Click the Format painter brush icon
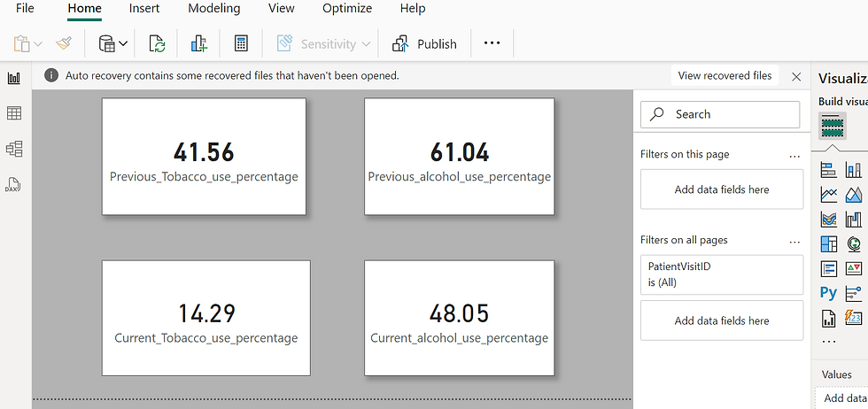 (x=64, y=43)
